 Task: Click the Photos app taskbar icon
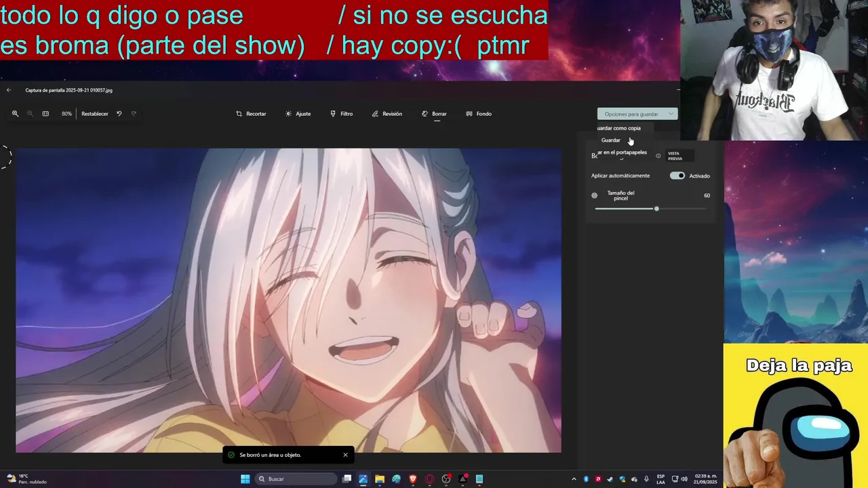click(363, 479)
